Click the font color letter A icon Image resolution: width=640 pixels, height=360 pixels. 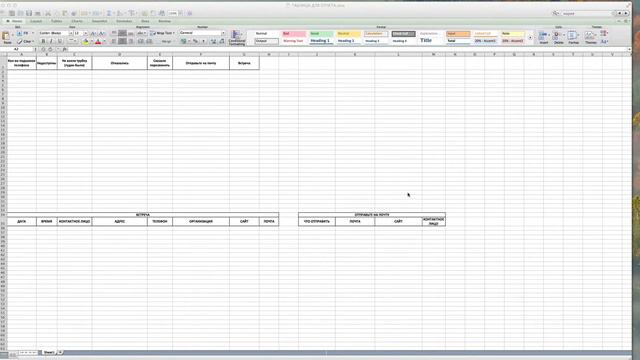(98, 41)
